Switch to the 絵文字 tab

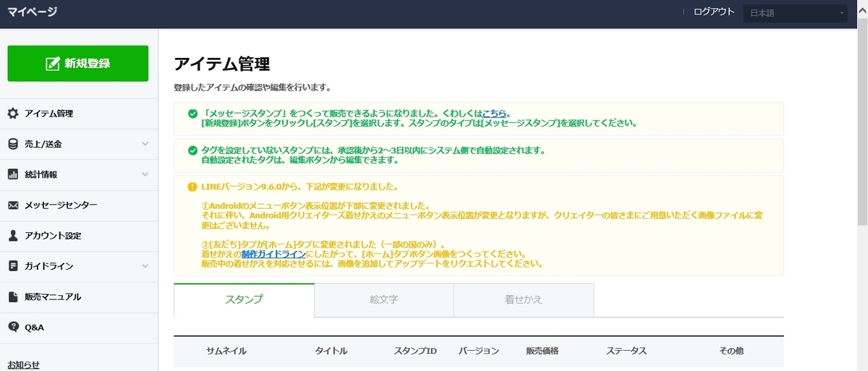point(384,299)
